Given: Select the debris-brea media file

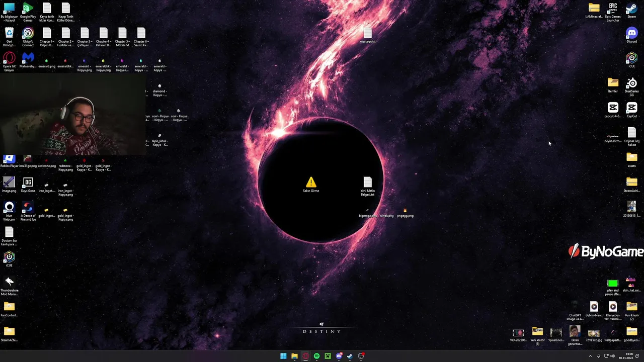Looking at the screenshot, I should 594,309.
